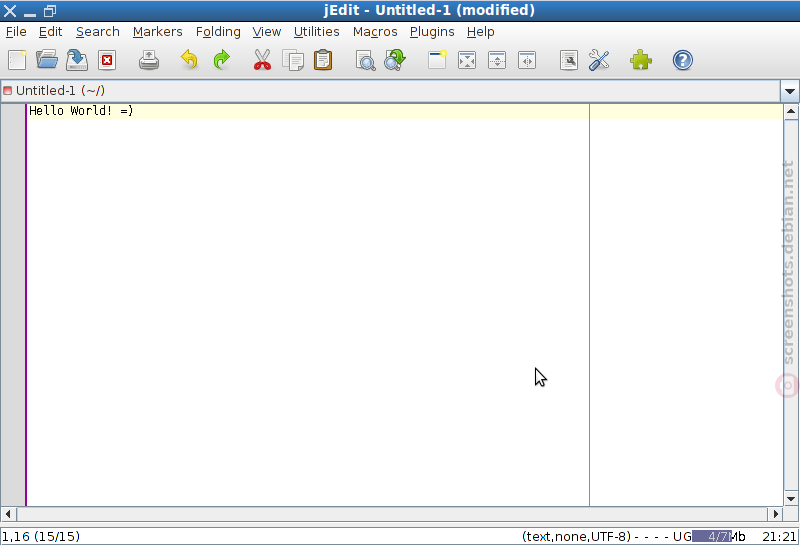Click the vertical scrollbar down arrow
Screen dimensions: 800x546
tap(791, 499)
